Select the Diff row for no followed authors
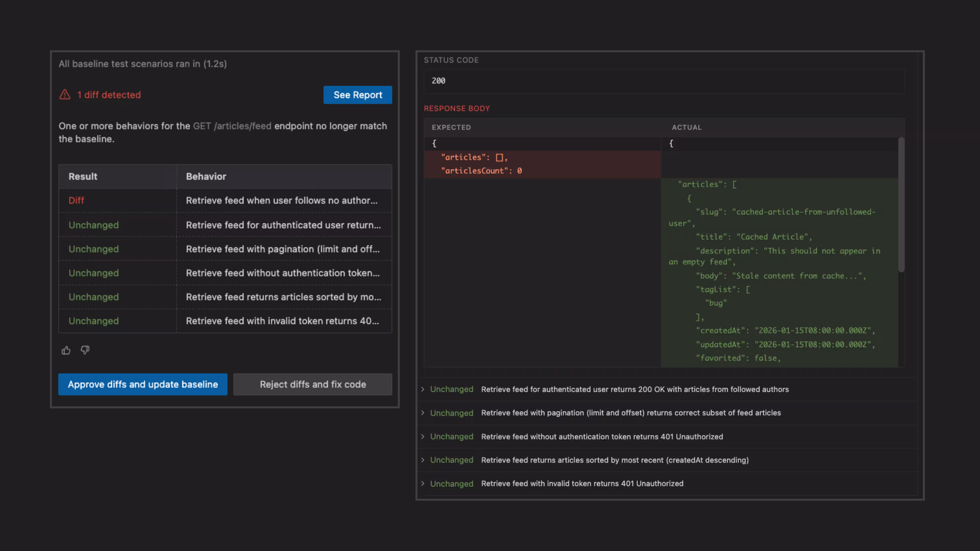 pos(225,201)
